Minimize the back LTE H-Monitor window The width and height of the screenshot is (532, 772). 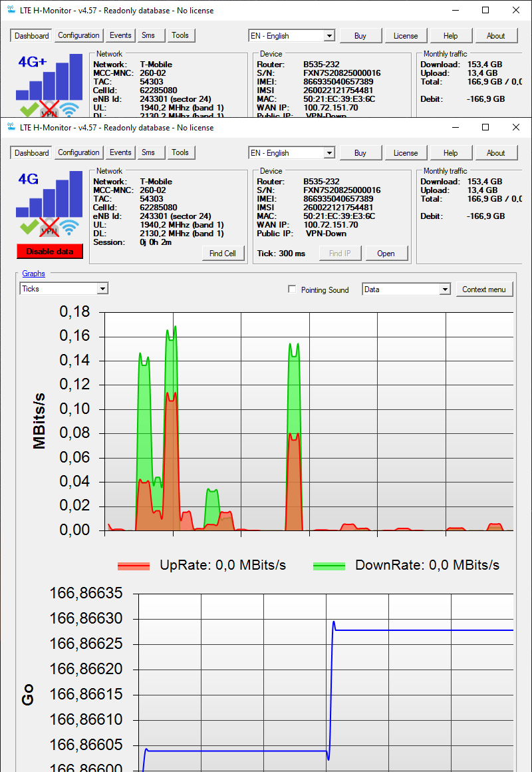click(x=456, y=10)
